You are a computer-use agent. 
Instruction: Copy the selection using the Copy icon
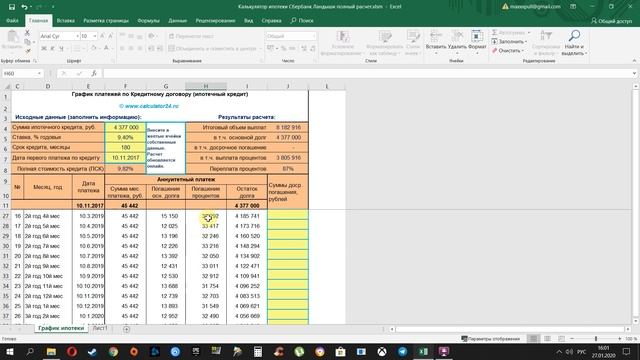click(x=27, y=42)
